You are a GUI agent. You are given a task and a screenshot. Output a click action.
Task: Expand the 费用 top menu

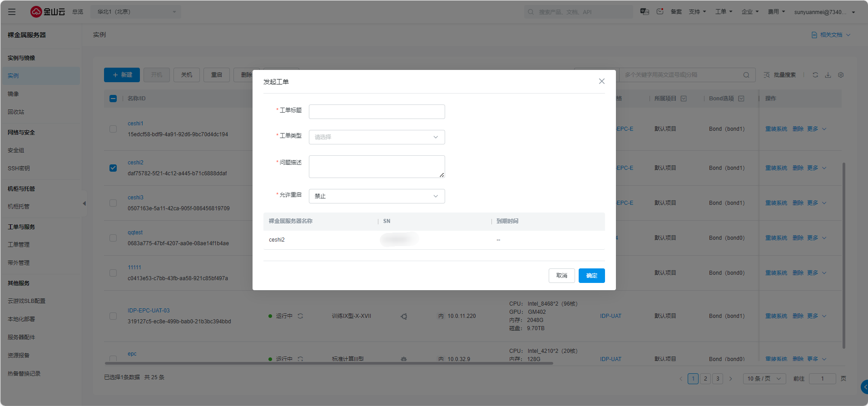pyautogui.click(x=776, y=12)
